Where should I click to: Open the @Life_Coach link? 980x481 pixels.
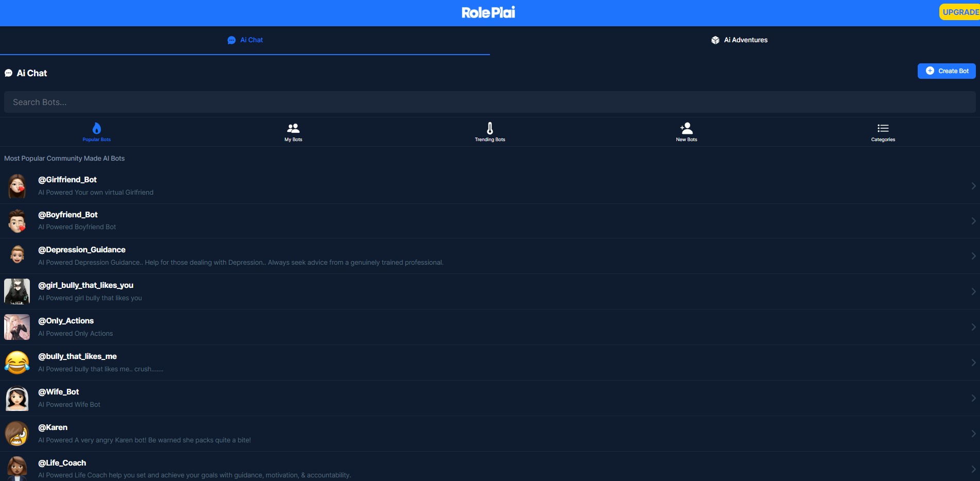point(62,463)
